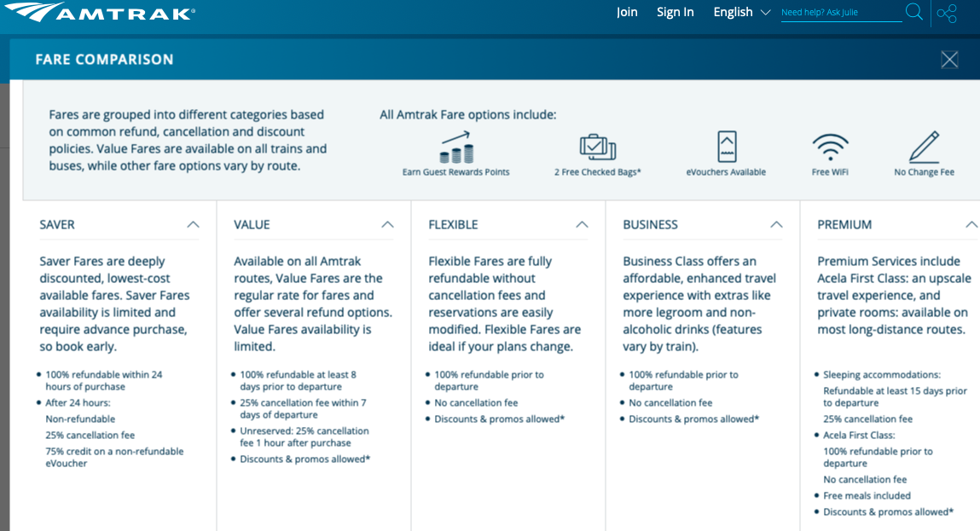Collapse the BUSINESS fare section
Screen dimensions: 980x531
776,225
